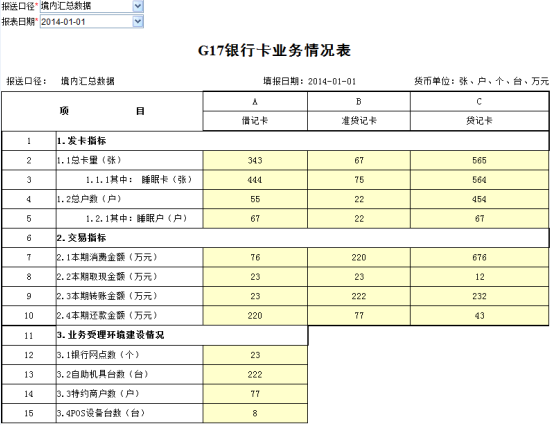Open the 报送口径 dropdown arrow
The height and width of the screenshot is (425, 553).
click(x=138, y=6)
